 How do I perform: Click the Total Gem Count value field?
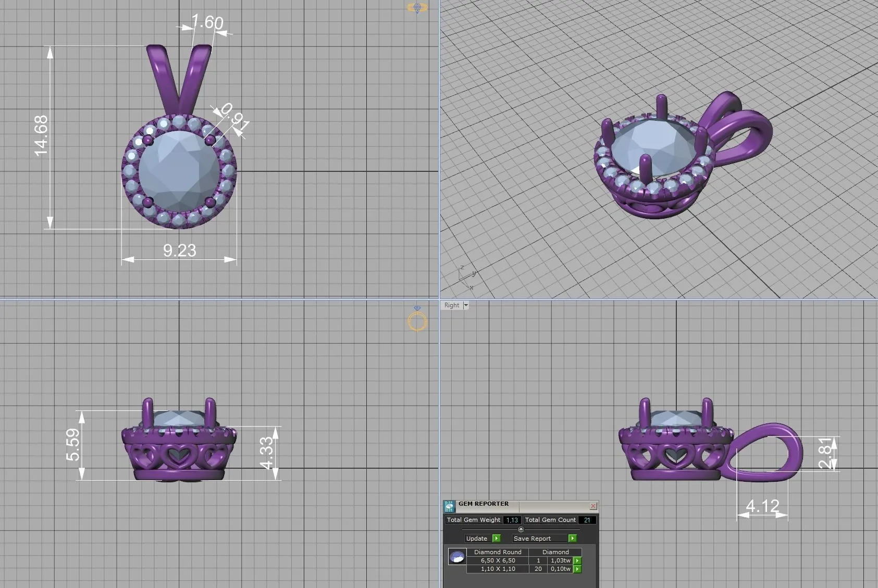tap(587, 520)
